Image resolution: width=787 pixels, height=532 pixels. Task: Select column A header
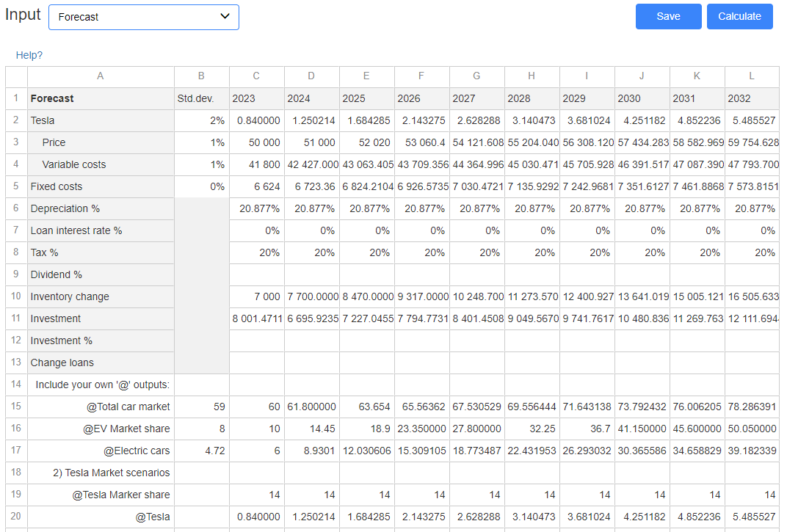click(x=101, y=76)
